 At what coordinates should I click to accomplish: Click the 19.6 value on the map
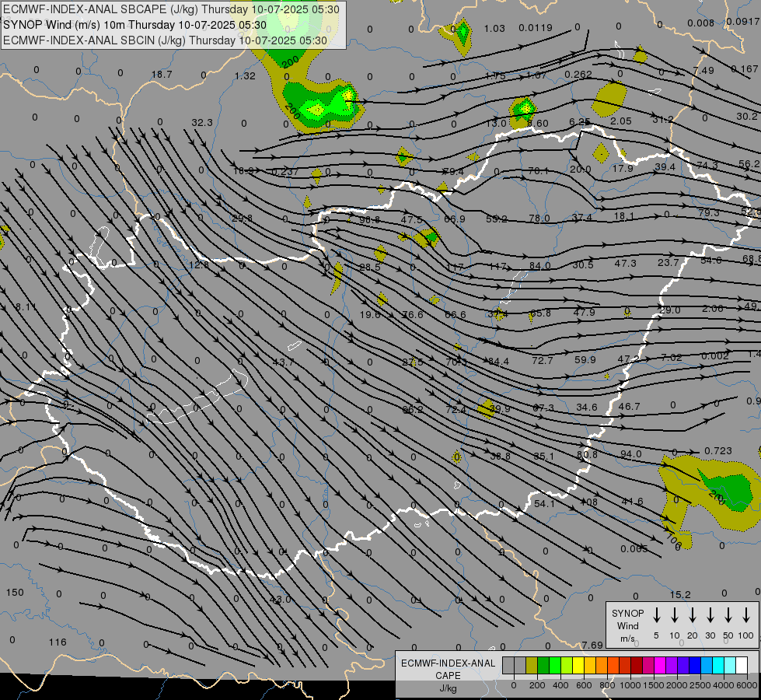click(x=370, y=314)
